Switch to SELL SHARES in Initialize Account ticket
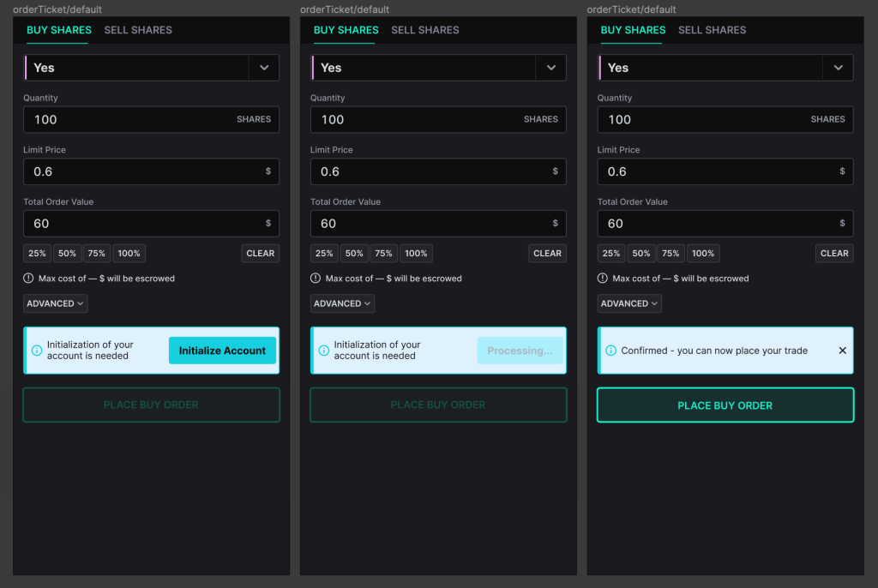The height and width of the screenshot is (588, 878). [138, 30]
